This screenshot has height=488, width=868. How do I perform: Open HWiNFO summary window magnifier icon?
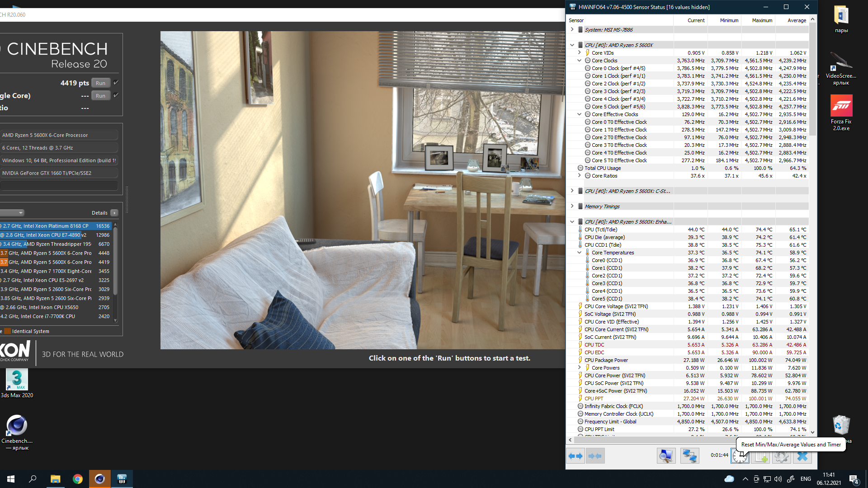tap(666, 456)
